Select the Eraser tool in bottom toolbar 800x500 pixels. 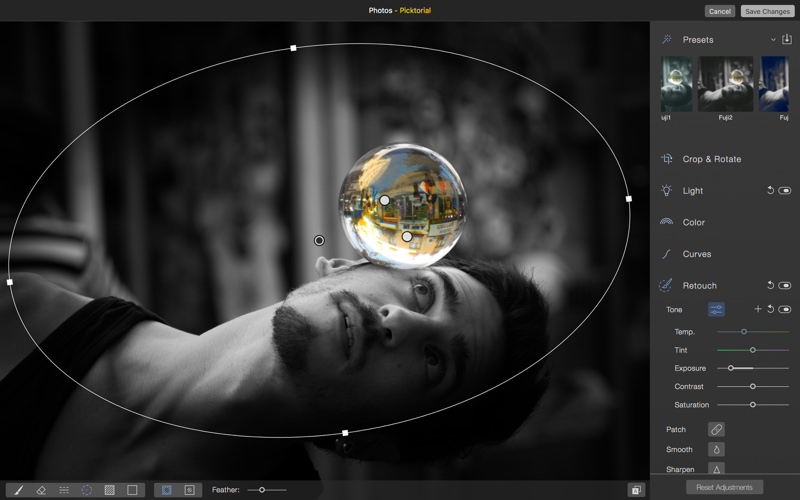pyautogui.click(x=41, y=490)
